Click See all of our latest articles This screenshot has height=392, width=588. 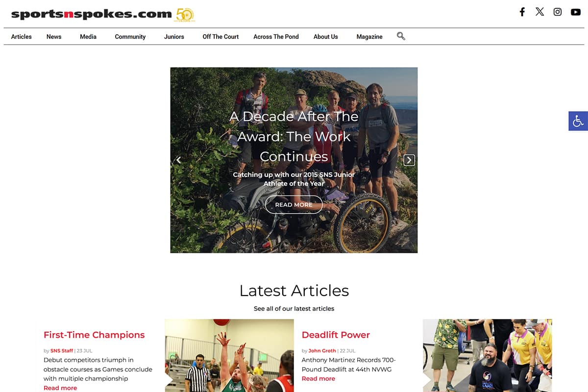294,309
